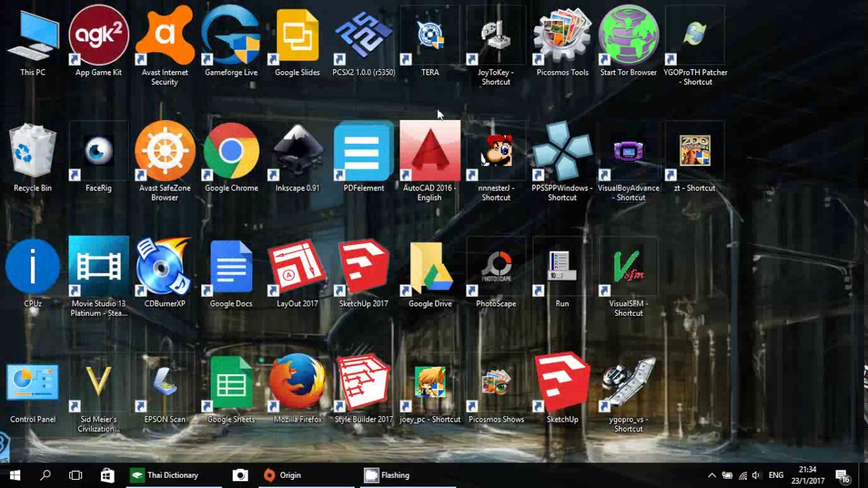Switch to Thai Dictionary taskbar window
Viewport: 868px width, 488px height.
pos(173,475)
